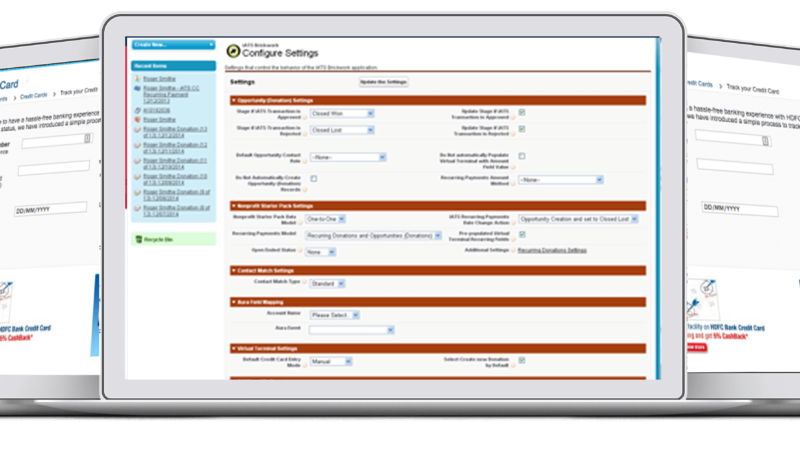Click the Update the Settings button

pos(383,81)
